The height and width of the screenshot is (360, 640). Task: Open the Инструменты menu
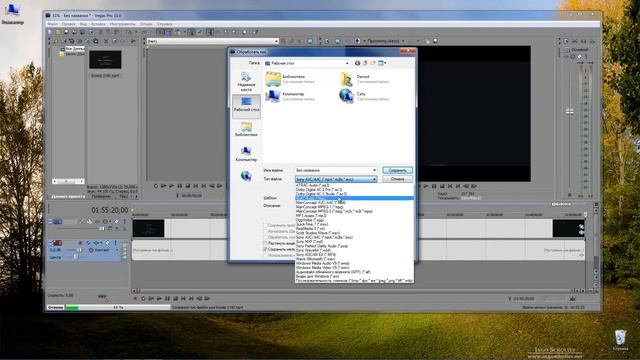pos(122,24)
